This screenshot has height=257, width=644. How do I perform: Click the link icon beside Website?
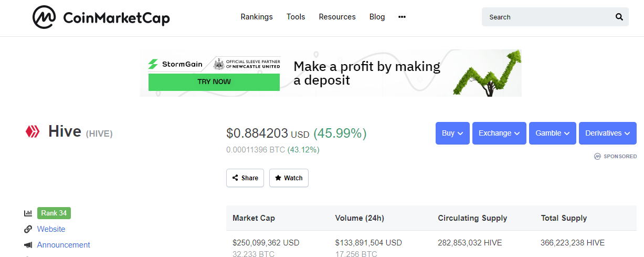point(28,229)
